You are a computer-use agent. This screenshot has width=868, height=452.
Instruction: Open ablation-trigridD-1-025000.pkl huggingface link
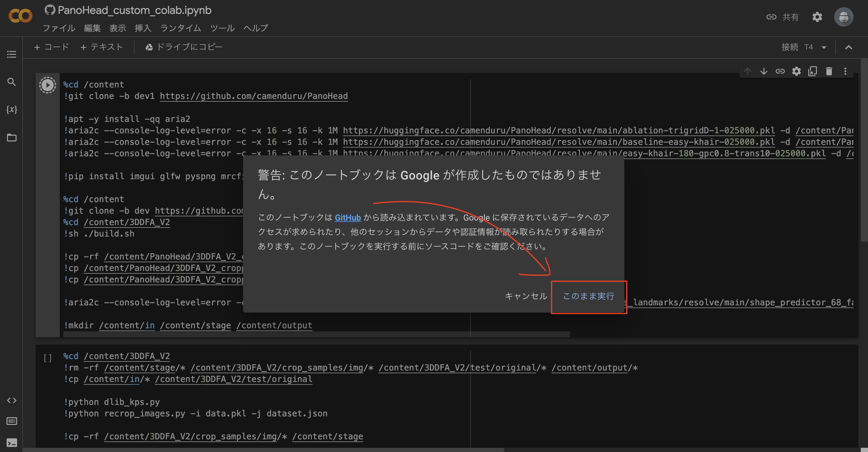tap(559, 130)
